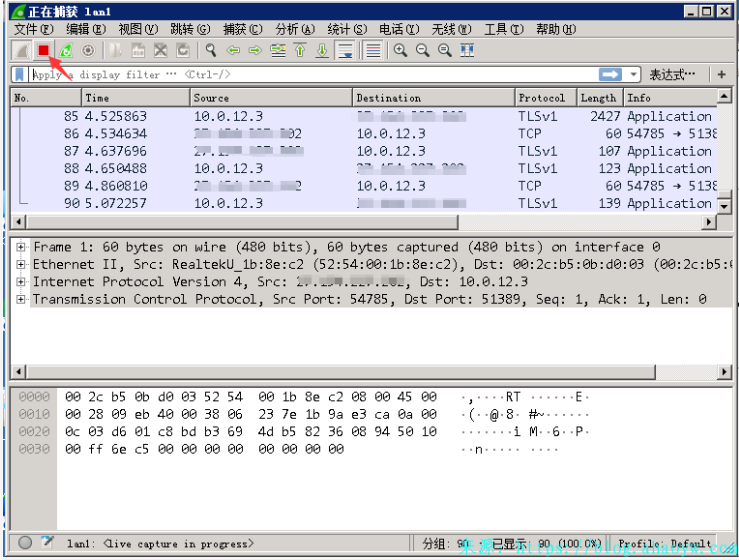Image resolution: width=739 pixels, height=560 pixels.
Task: Expand the Ethernet II tree node
Action: pyautogui.click(x=21, y=265)
